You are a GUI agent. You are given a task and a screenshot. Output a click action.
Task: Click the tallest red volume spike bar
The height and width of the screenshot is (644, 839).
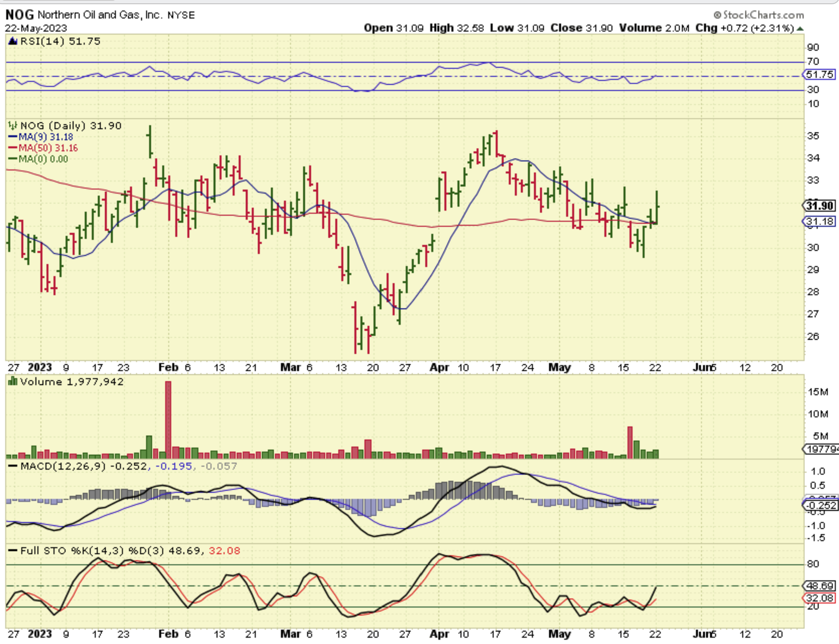168,419
